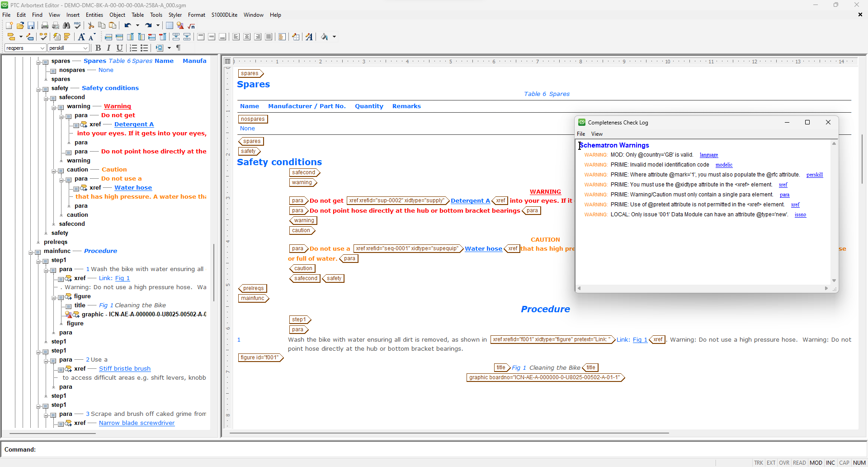Insert table using the table grid icon
The height and width of the screenshot is (467, 868).
point(170,26)
